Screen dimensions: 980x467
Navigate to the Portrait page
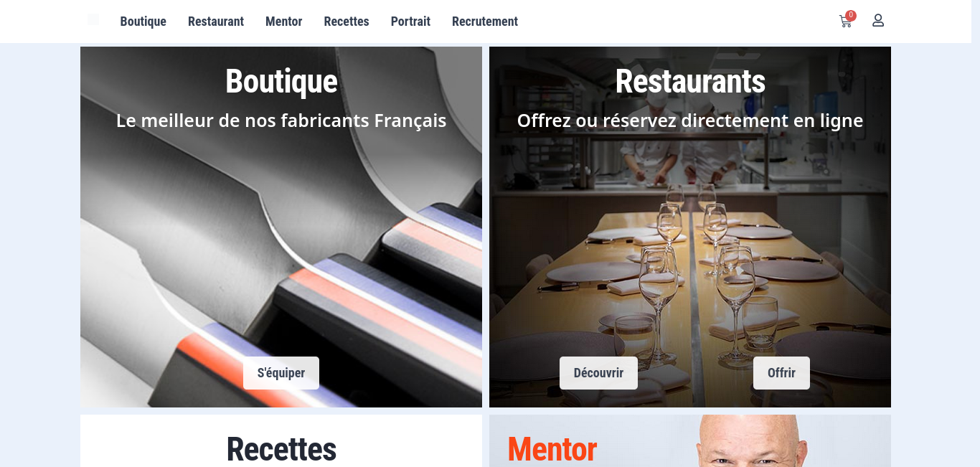(x=410, y=22)
